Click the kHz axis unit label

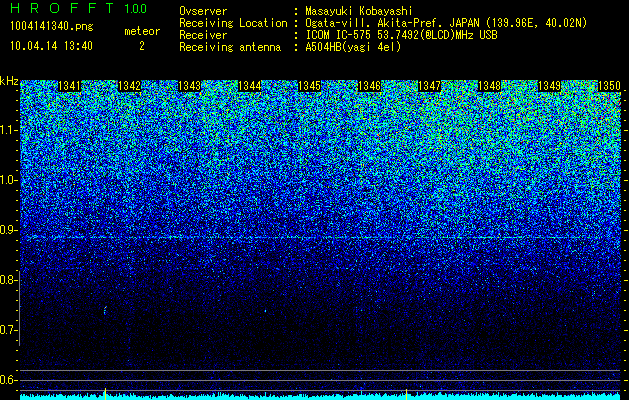pyautogui.click(x=9, y=81)
